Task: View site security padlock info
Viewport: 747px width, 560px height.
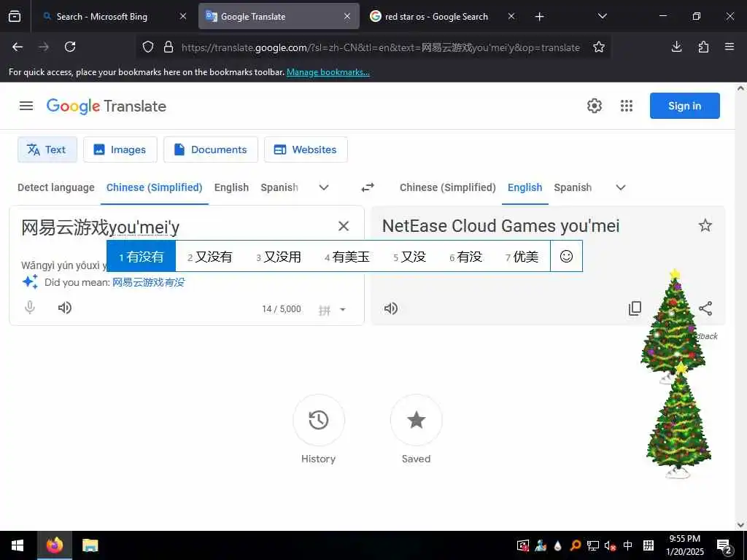Action: click(x=169, y=47)
